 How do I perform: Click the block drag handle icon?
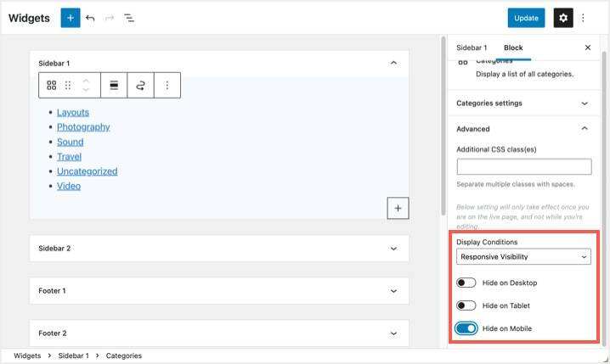click(68, 86)
